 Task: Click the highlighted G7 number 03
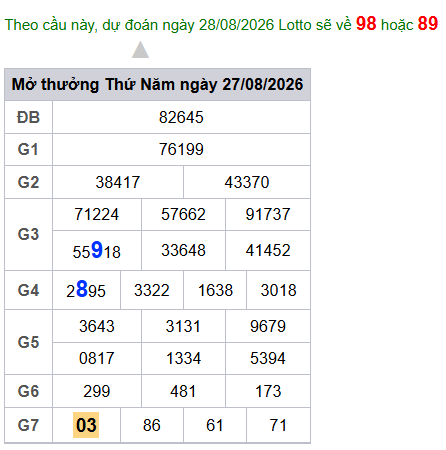pos(86,425)
